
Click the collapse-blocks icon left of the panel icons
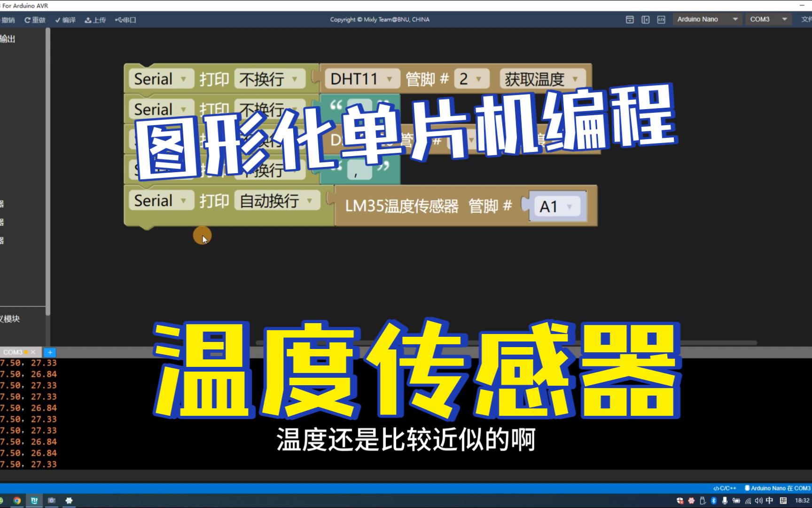point(630,20)
